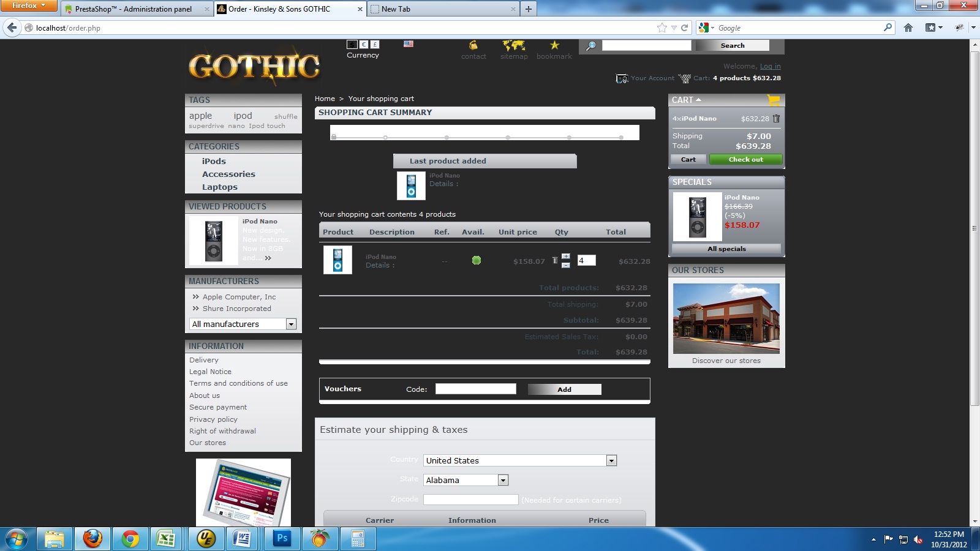Image resolution: width=980 pixels, height=551 pixels.
Task: Collapse the CART block with the arrow
Action: (x=698, y=100)
